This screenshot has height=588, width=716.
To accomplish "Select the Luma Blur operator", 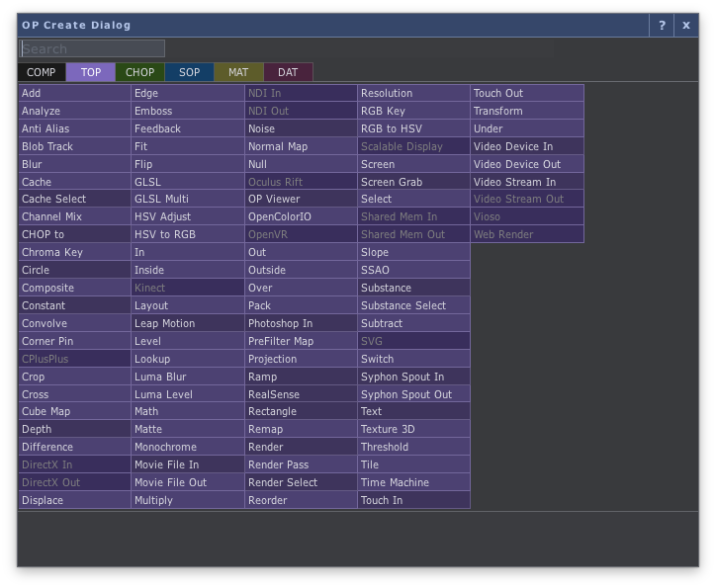I will click(x=188, y=377).
